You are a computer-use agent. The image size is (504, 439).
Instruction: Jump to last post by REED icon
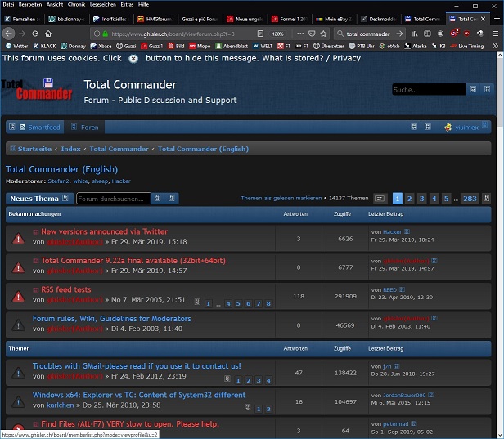pos(402,289)
